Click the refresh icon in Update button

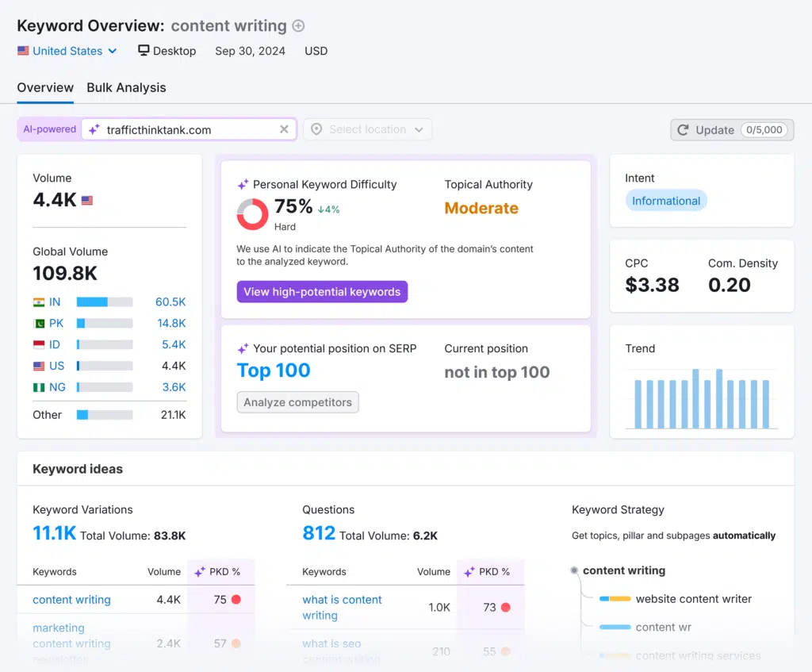point(684,130)
